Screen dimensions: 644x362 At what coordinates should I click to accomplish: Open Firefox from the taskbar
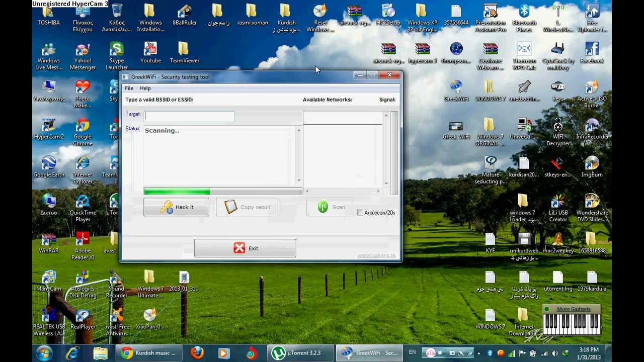click(197, 353)
